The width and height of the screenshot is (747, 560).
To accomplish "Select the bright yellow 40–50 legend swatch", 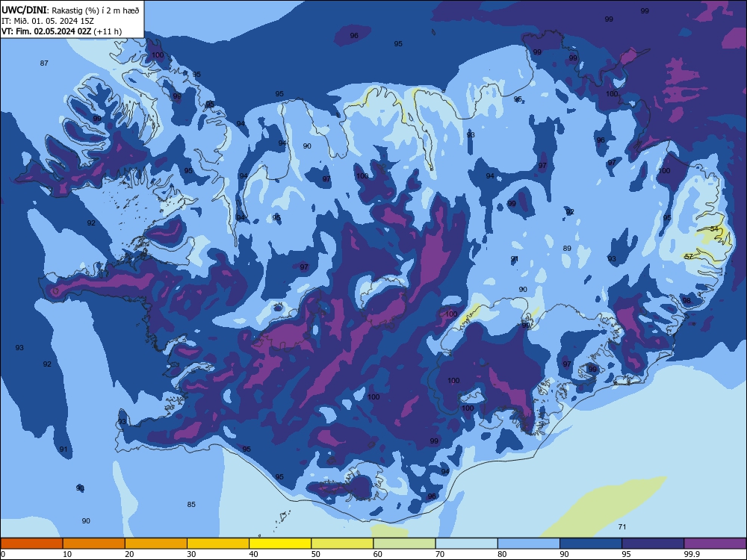I will click(x=280, y=544).
